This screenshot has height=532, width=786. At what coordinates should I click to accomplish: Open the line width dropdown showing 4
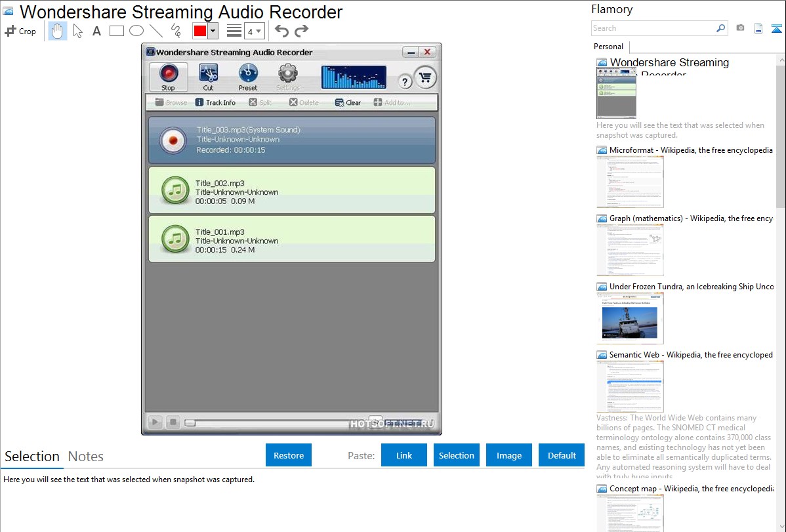coord(254,31)
